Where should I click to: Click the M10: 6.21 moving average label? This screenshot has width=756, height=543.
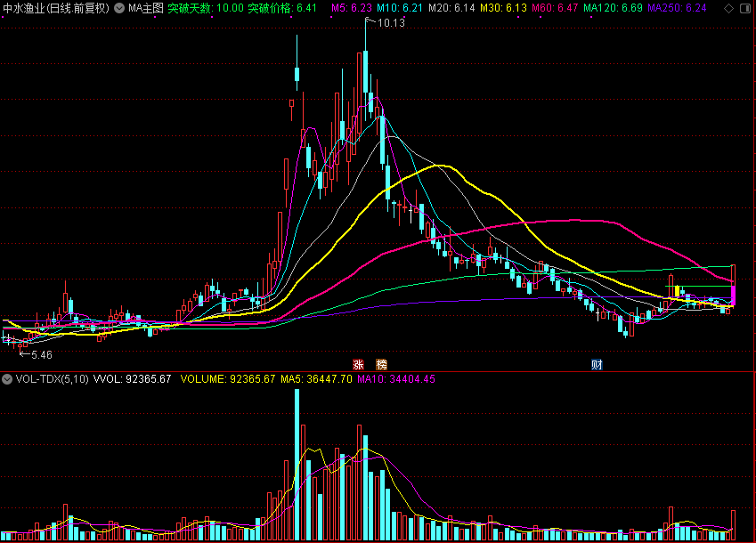coord(400,8)
